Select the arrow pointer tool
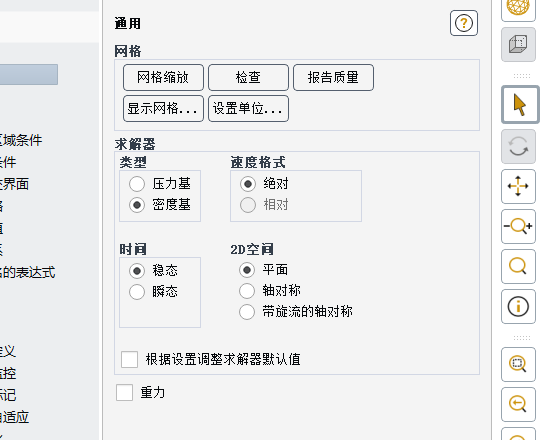Viewport: 545px width, 440px height. point(520,105)
